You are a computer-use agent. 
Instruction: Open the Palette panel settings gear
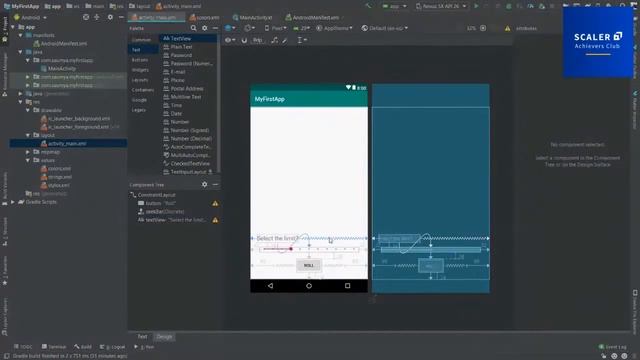point(204,28)
